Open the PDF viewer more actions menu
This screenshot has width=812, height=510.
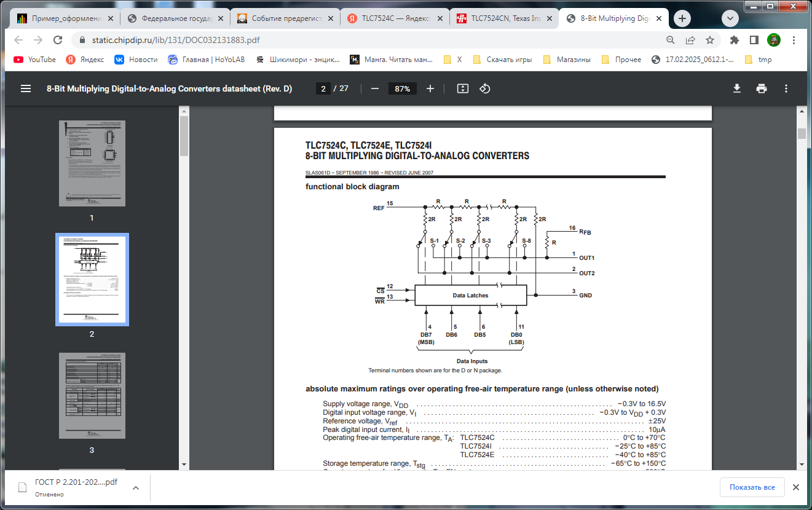click(x=786, y=88)
